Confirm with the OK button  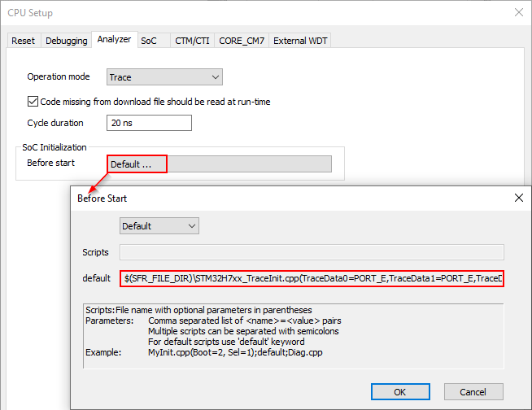tap(399, 391)
